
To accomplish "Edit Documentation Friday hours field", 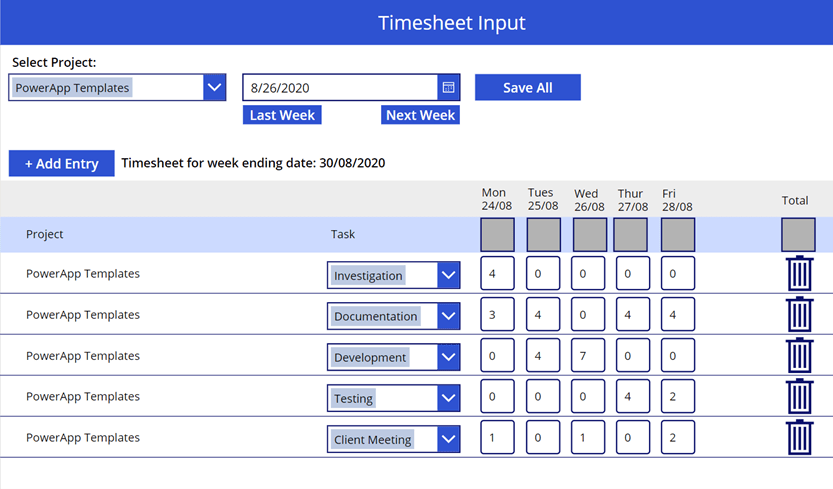I will point(678,314).
